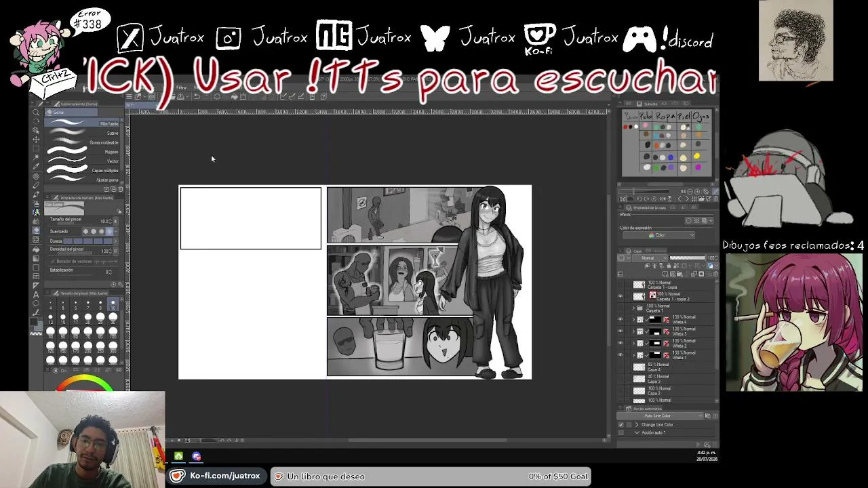Viewport: 868px width, 488px height.
Task: Open the Acción automática tab
Action: [644, 409]
